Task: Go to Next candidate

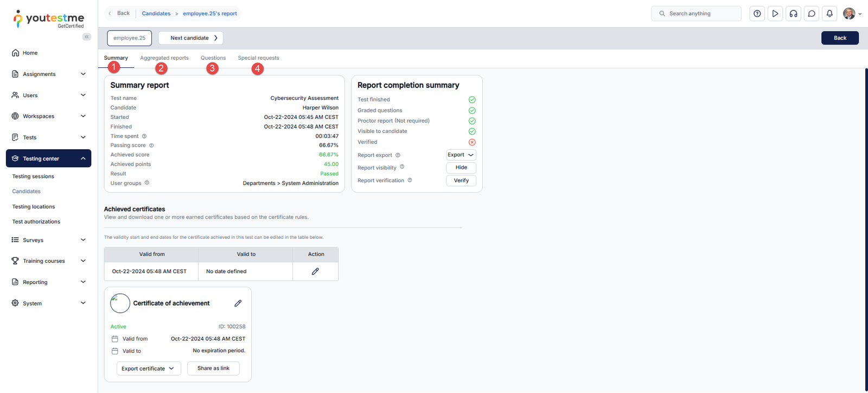Action: click(190, 38)
